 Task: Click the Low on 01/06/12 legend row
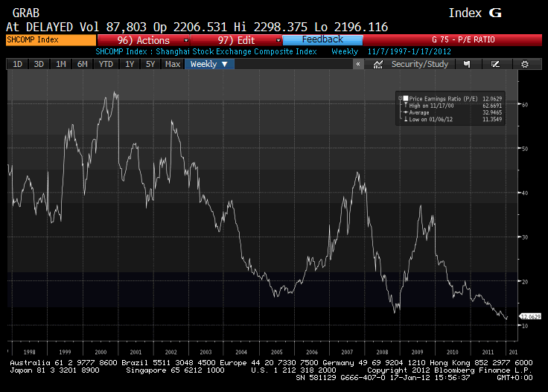coord(453,119)
